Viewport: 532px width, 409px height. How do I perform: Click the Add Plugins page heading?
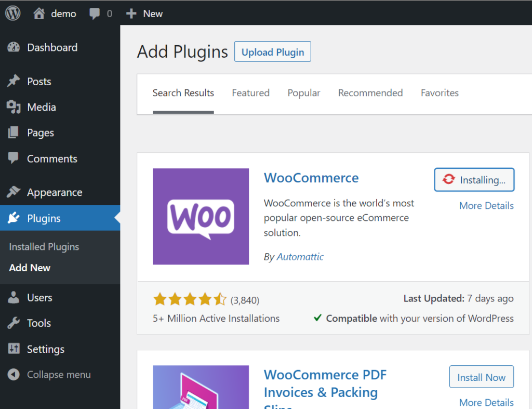(182, 51)
